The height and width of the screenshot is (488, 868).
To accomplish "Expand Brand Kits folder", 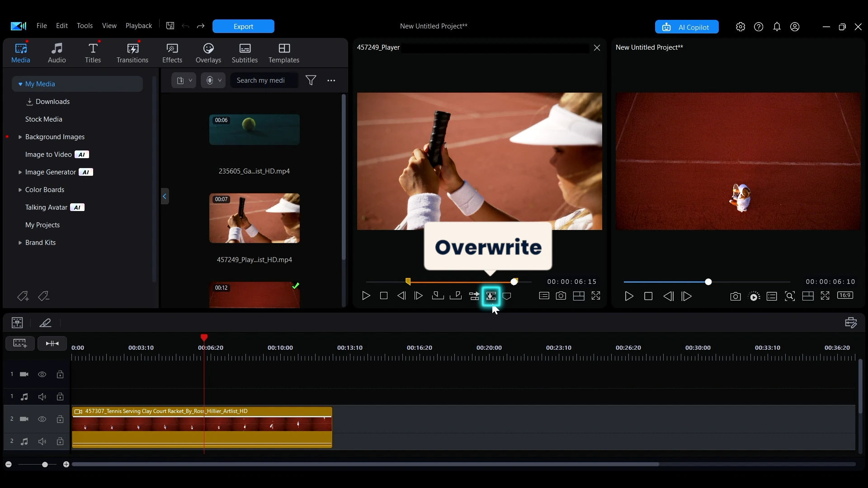I will (20, 243).
